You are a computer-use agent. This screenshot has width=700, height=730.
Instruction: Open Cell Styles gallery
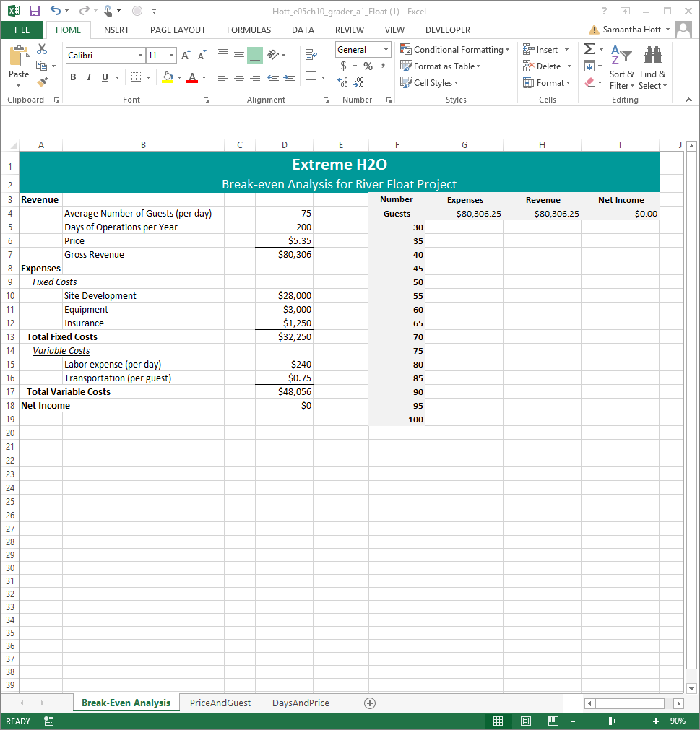[x=429, y=82]
